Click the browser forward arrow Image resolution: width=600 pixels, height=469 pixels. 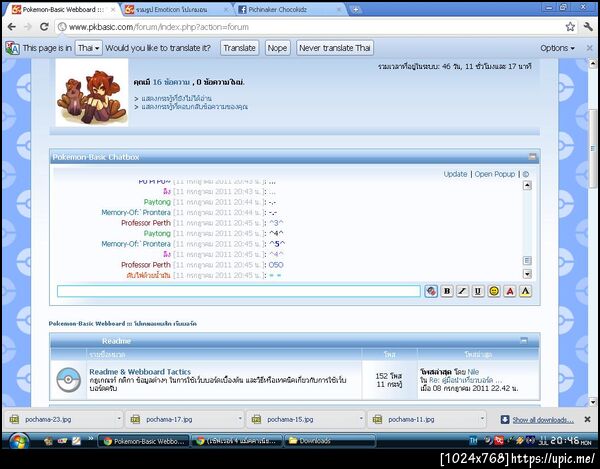(28, 27)
